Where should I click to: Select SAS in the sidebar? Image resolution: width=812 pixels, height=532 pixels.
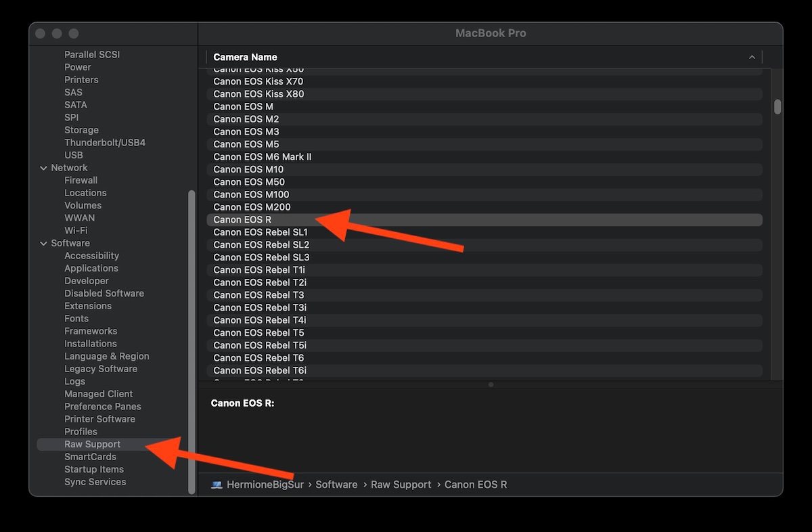(x=73, y=92)
